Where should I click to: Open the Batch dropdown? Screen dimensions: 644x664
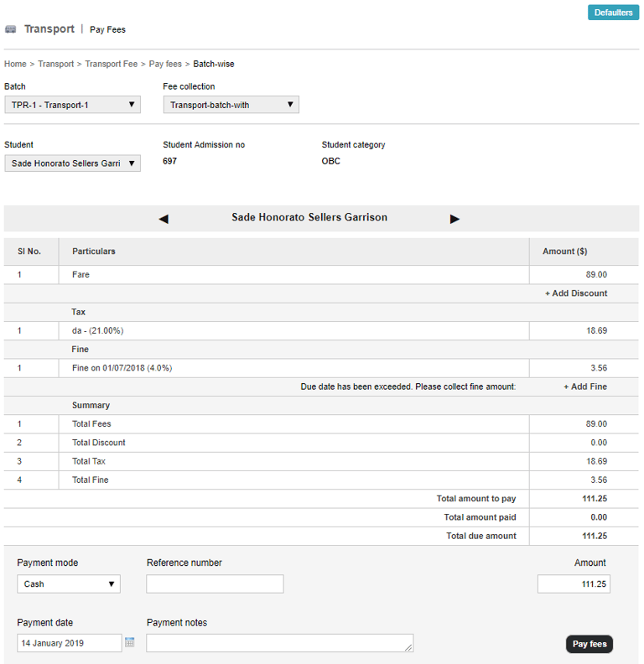tap(72, 105)
